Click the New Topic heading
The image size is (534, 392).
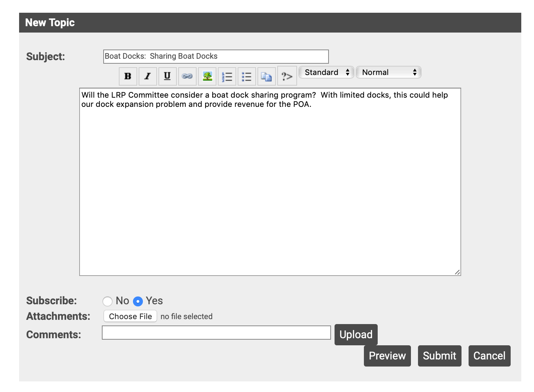tap(50, 23)
